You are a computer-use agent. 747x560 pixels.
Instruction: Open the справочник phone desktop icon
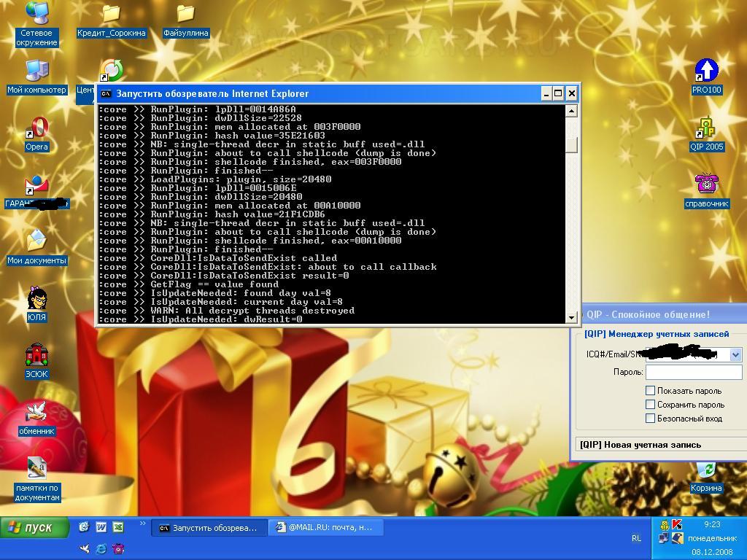[x=706, y=184]
